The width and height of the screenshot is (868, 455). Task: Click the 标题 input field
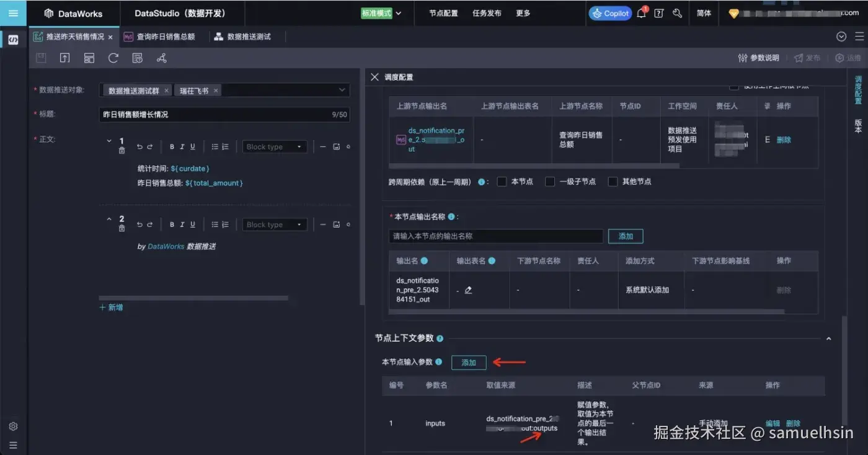224,115
